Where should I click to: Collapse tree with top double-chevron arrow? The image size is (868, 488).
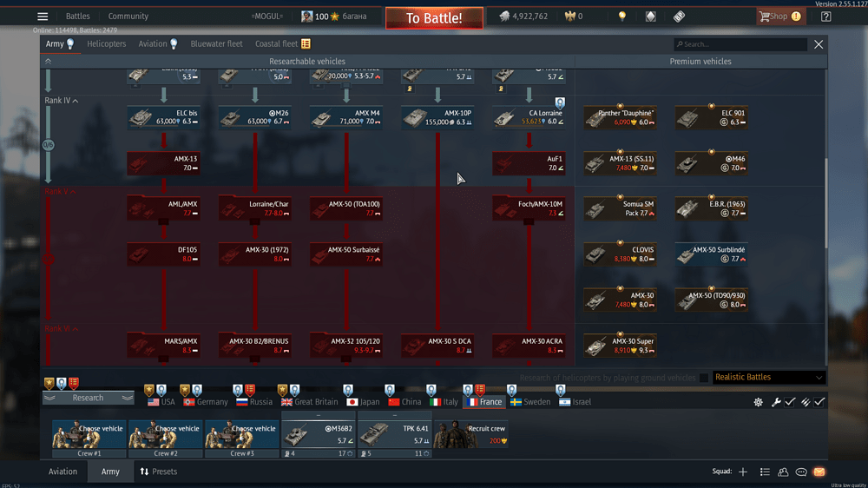coord(48,62)
